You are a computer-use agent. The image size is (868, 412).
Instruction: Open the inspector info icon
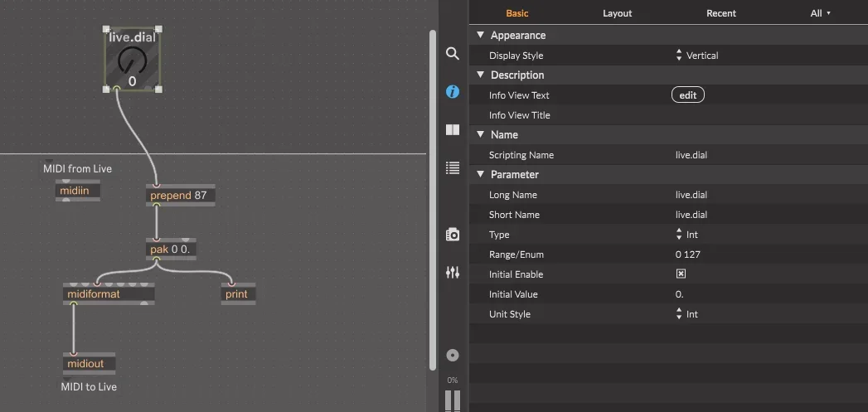452,91
